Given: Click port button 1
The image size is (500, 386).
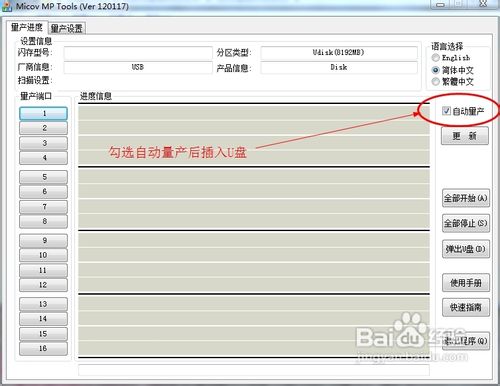Looking at the screenshot, I should click(x=44, y=114).
